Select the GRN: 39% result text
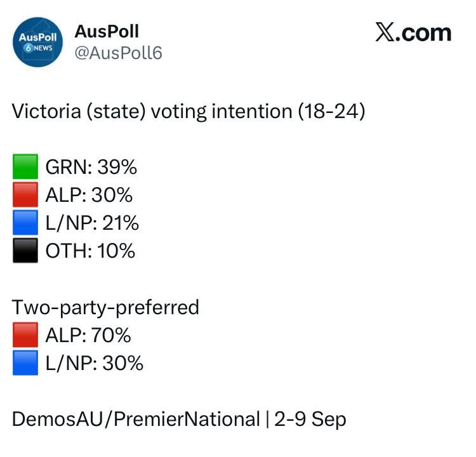The height and width of the screenshot is (457, 476). point(91,168)
